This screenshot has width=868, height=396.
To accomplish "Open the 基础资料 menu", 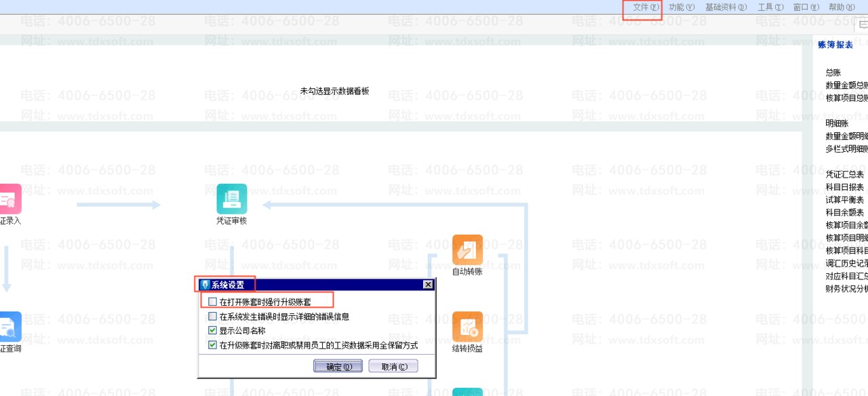I will (x=726, y=7).
